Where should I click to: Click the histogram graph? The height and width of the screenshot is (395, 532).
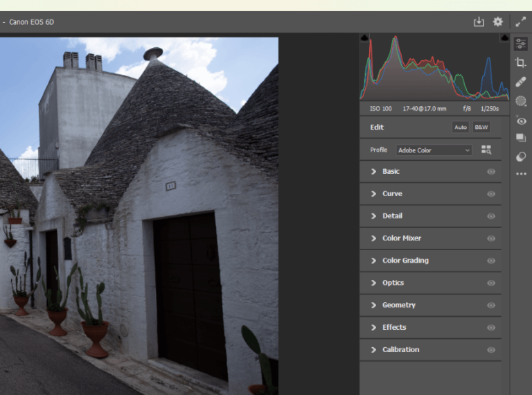(x=434, y=67)
